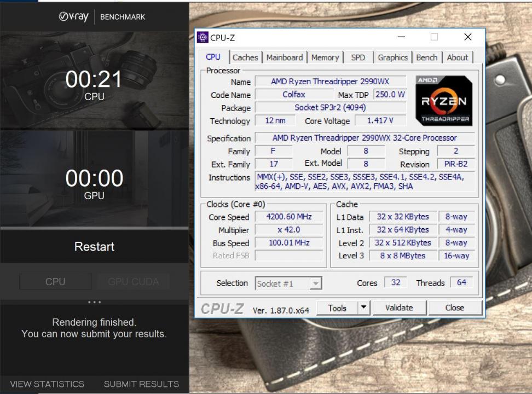The image size is (532, 394).
Task: Click the CPU render thumbnail showing 00:21
Action: [94, 80]
